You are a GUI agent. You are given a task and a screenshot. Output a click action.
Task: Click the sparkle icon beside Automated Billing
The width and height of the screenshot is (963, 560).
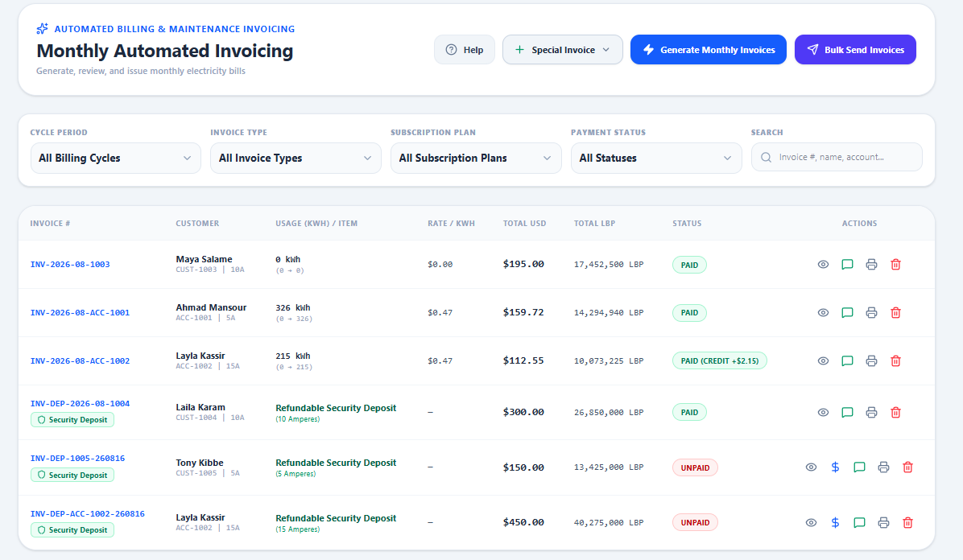42,28
